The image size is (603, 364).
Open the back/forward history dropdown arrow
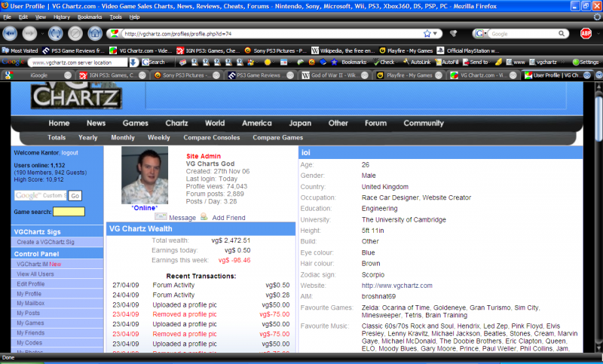(x=42, y=34)
